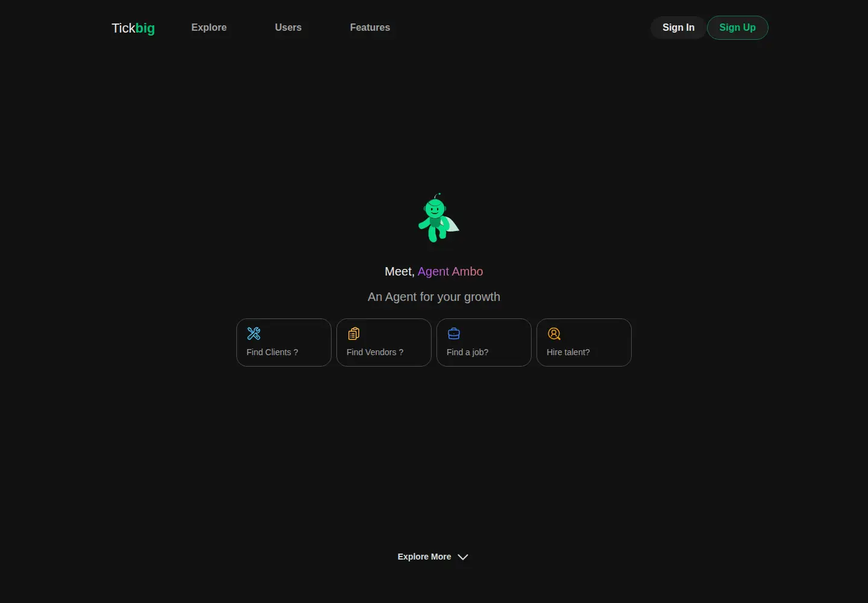The height and width of the screenshot is (603, 868).
Task: Expand the chevron next to Explore More
Action: [x=463, y=557]
